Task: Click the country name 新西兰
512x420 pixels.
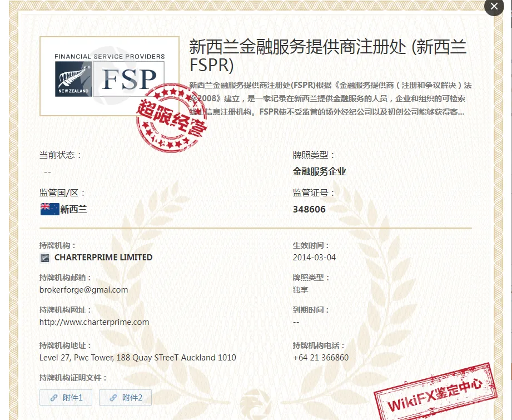Action: 74,209
